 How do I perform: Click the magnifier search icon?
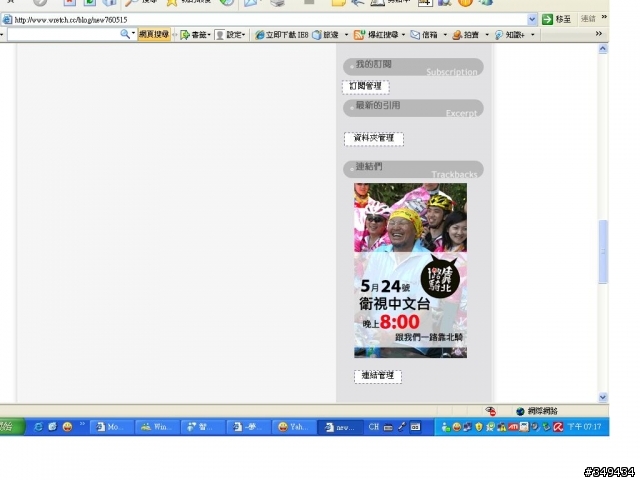click(x=124, y=34)
